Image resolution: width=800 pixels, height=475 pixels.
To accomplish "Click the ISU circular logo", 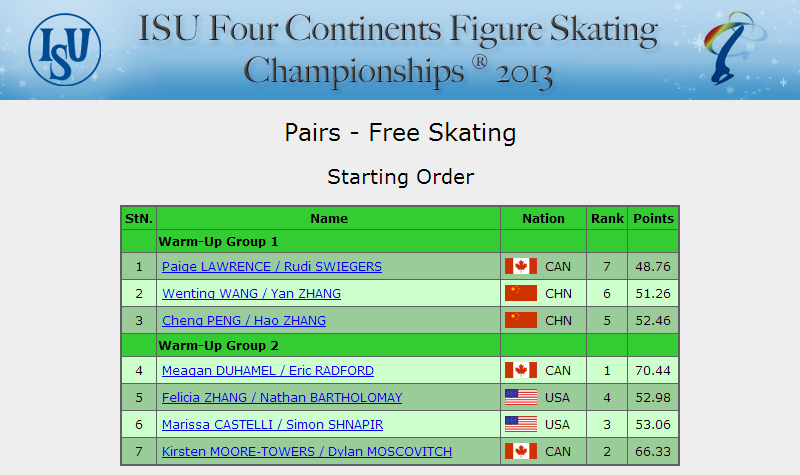I will click(x=65, y=49).
